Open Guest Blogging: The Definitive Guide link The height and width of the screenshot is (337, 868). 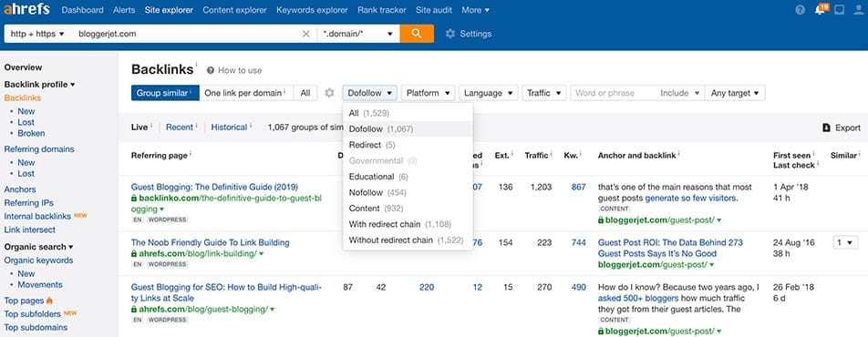click(216, 187)
